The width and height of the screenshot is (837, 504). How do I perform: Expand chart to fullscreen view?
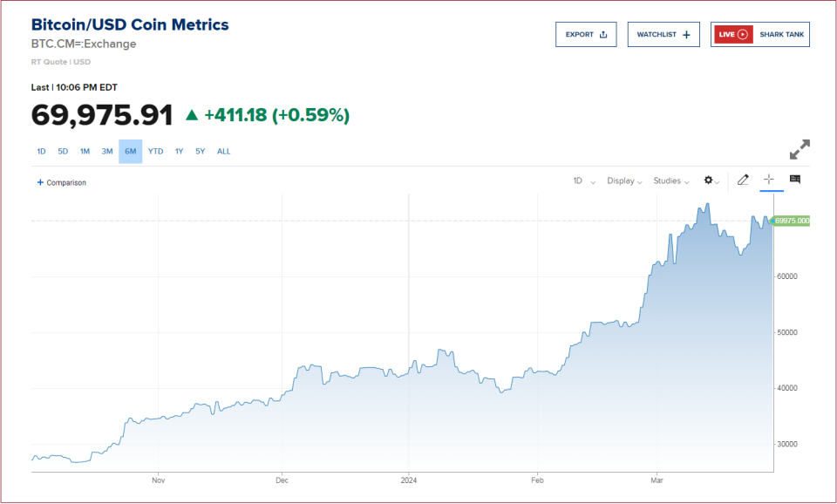point(799,150)
